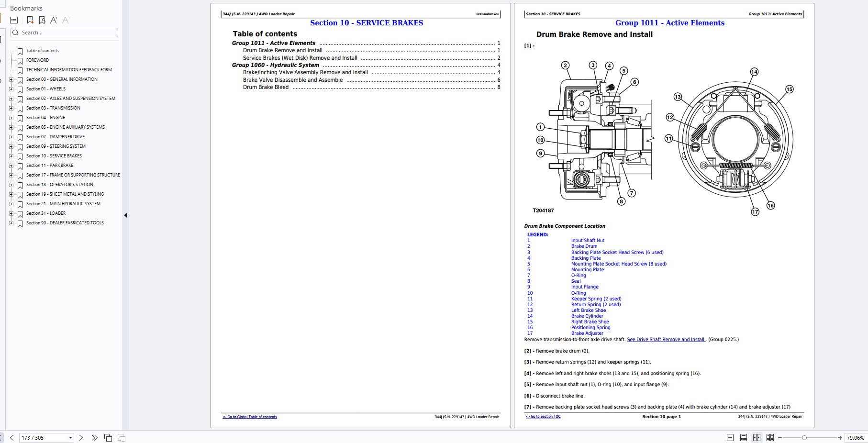Open the bookmark options list icon
The width and height of the screenshot is (868, 443).
click(x=14, y=20)
